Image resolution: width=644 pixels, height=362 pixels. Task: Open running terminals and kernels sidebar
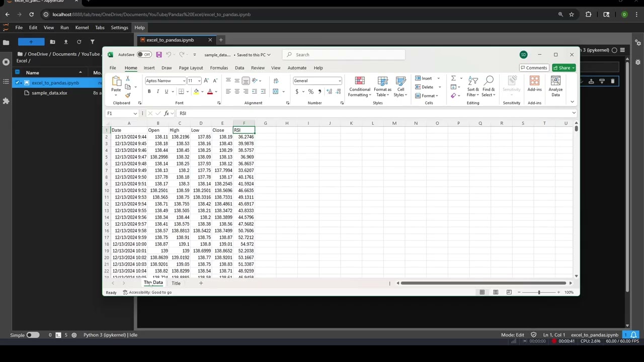click(6, 62)
